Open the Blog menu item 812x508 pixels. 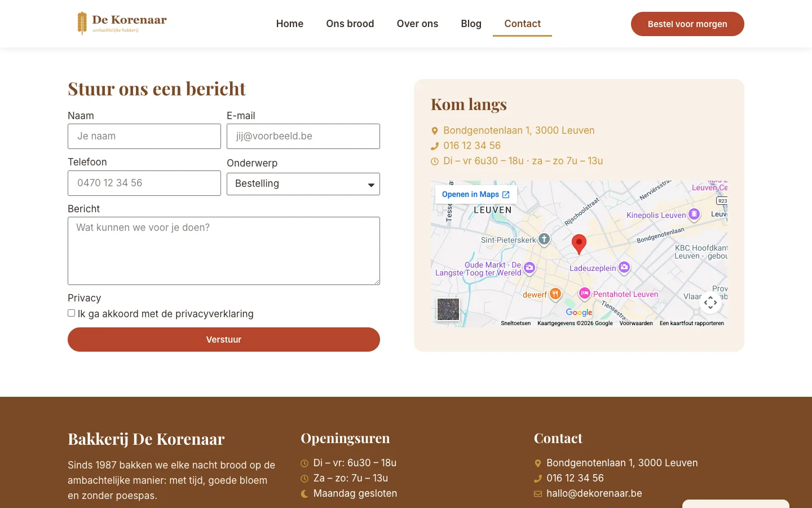(471, 24)
